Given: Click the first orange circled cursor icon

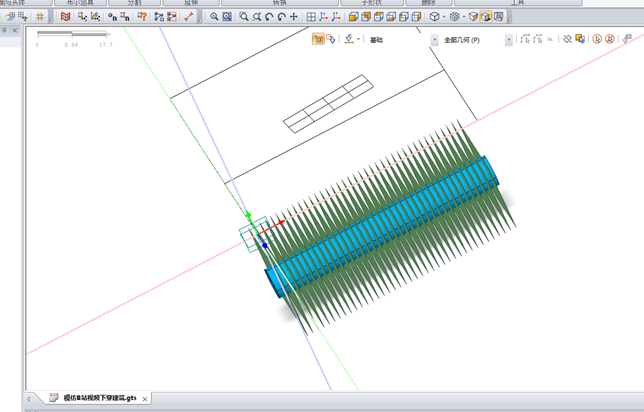Looking at the screenshot, I should pos(597,39).
